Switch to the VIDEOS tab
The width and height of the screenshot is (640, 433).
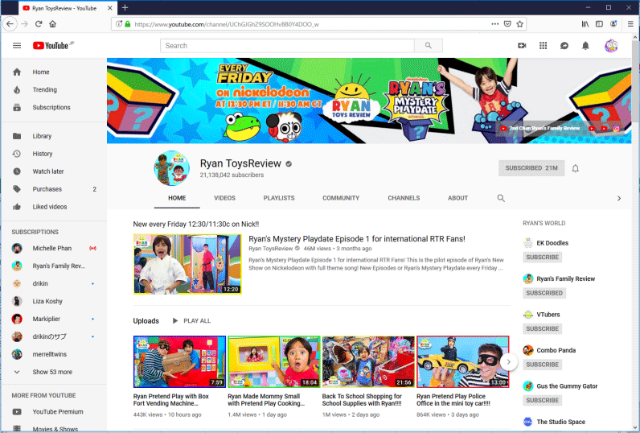point(225,198)
